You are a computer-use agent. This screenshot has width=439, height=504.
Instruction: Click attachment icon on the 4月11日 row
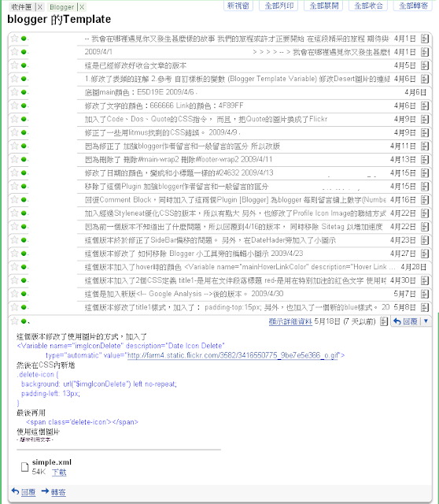(425, 146)
